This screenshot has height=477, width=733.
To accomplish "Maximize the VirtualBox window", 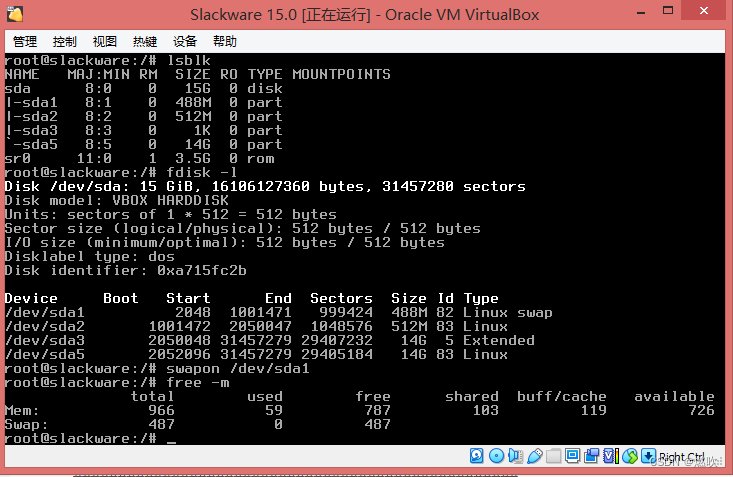I will 668,11.
